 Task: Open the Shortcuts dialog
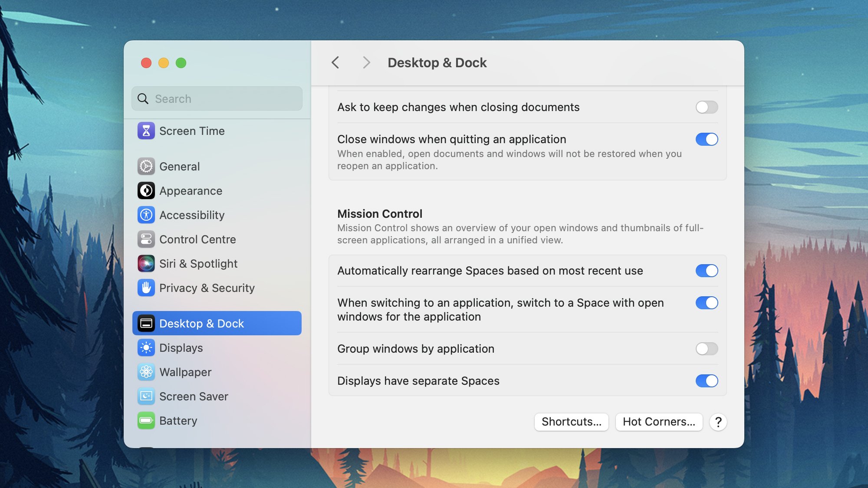(x=571, y=422)
